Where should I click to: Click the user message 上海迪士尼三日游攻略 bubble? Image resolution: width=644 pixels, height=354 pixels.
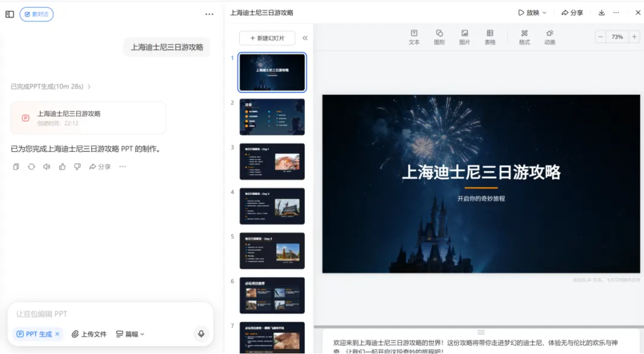click(x=167, y=47)
